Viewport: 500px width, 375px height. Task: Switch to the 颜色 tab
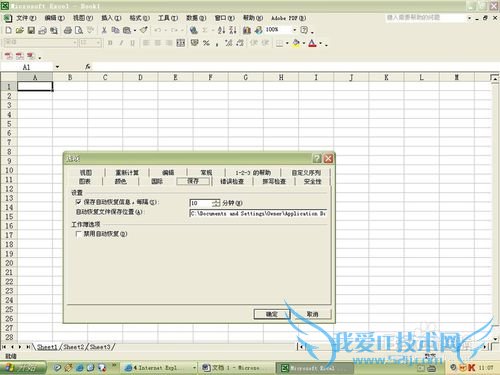[x=120, y=181]
